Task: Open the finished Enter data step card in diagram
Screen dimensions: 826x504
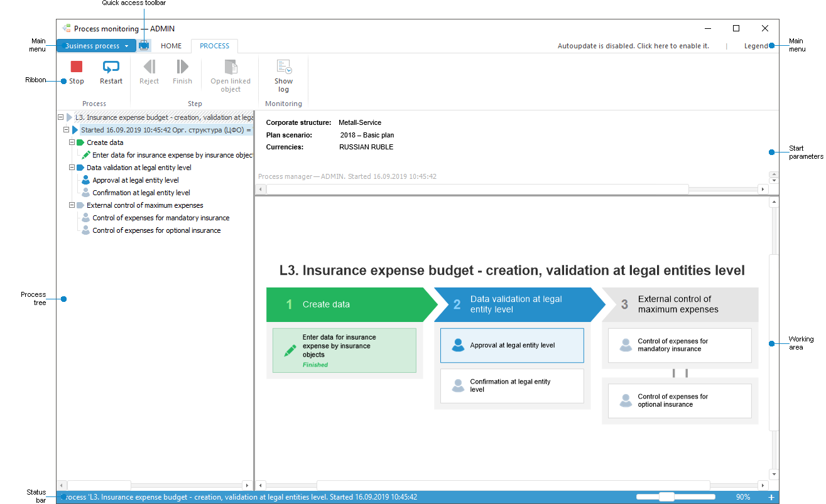Action: pos(344,350)
